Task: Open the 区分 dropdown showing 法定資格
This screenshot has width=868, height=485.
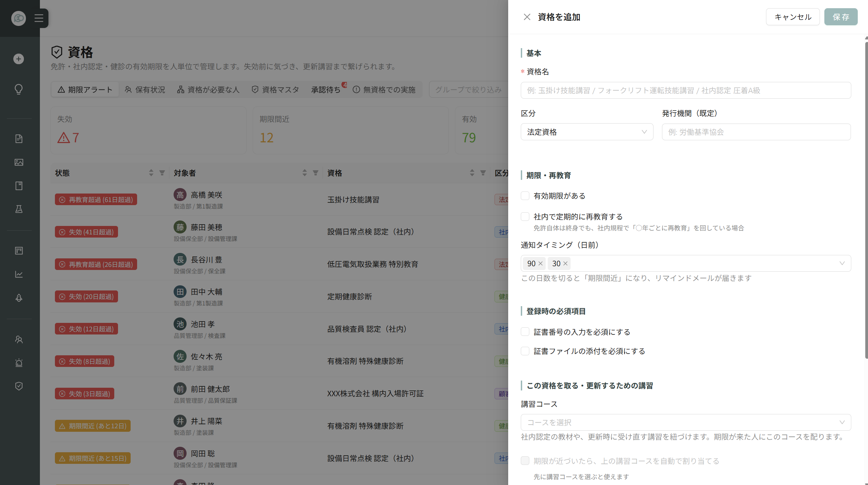Action: [587, 132]
